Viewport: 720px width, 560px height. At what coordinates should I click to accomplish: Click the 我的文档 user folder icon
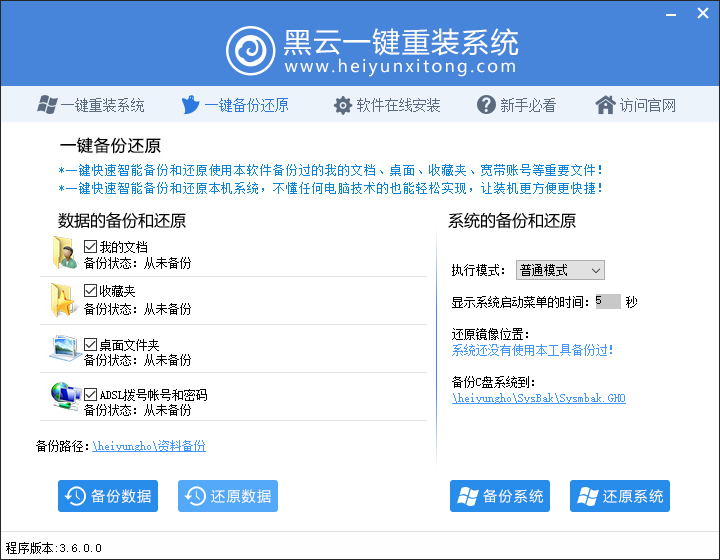tap(64, 253)
